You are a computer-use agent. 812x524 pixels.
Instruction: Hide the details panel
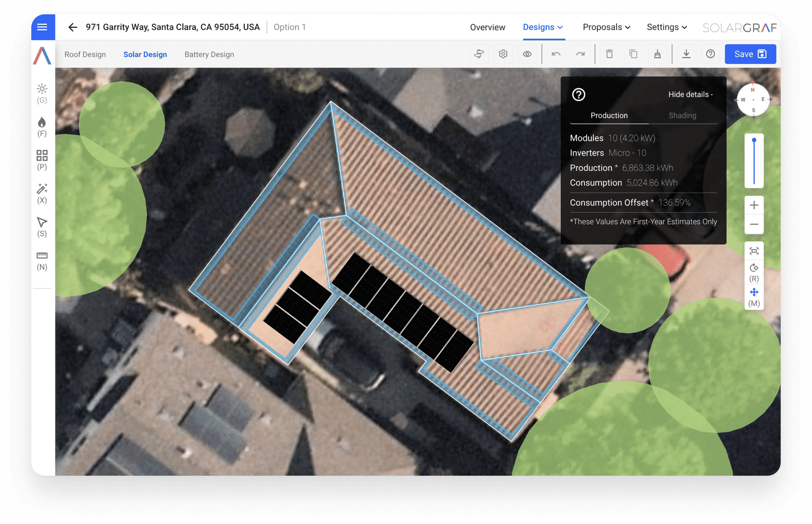click(691, 94)
